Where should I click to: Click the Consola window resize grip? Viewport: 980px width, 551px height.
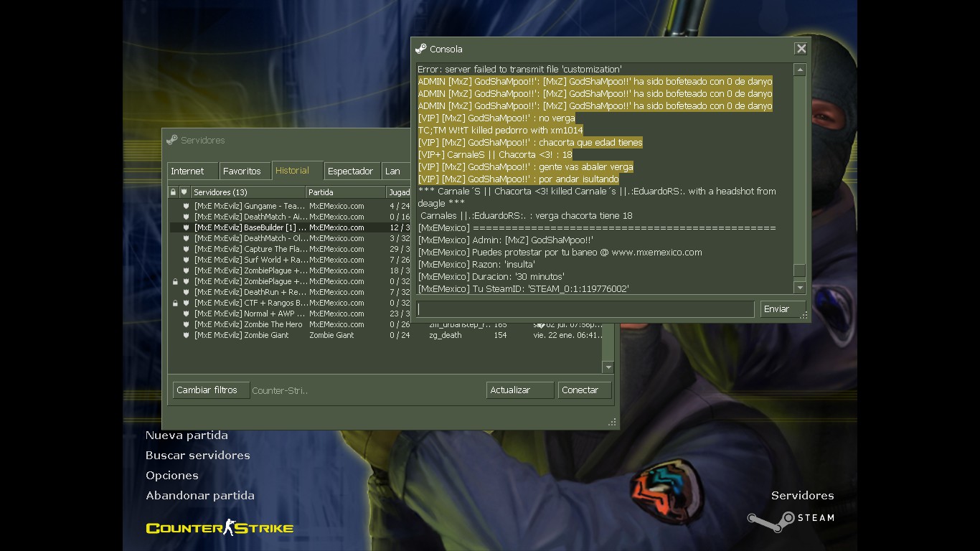pos(804,315)
